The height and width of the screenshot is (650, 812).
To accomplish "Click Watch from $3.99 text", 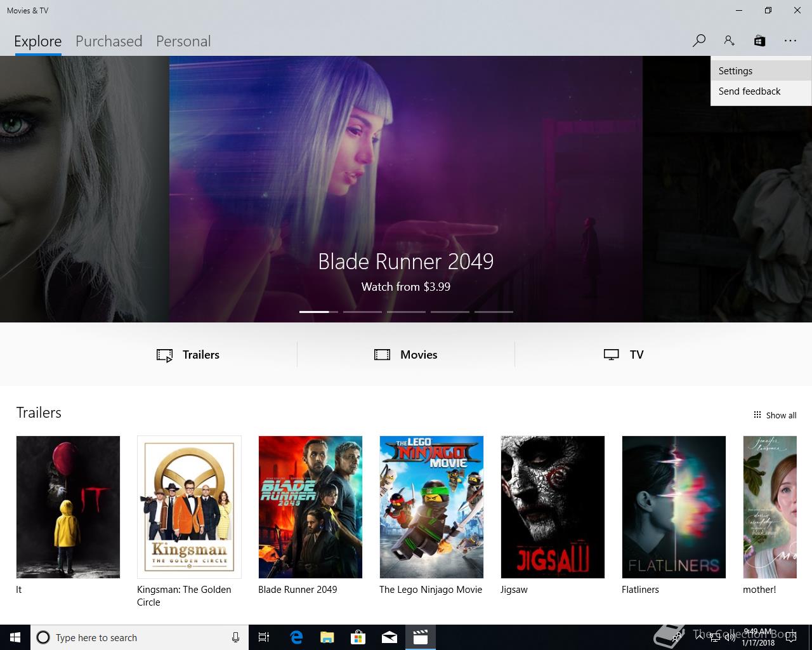I will (406, 287).
